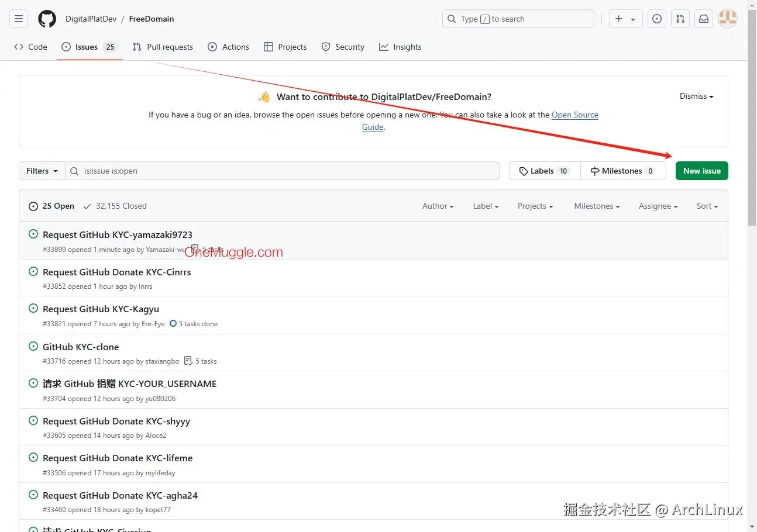Click open-issue icon beside KYC-Kagyu
Viewport: 757px width, 532px height.
[x=33, y=308]
